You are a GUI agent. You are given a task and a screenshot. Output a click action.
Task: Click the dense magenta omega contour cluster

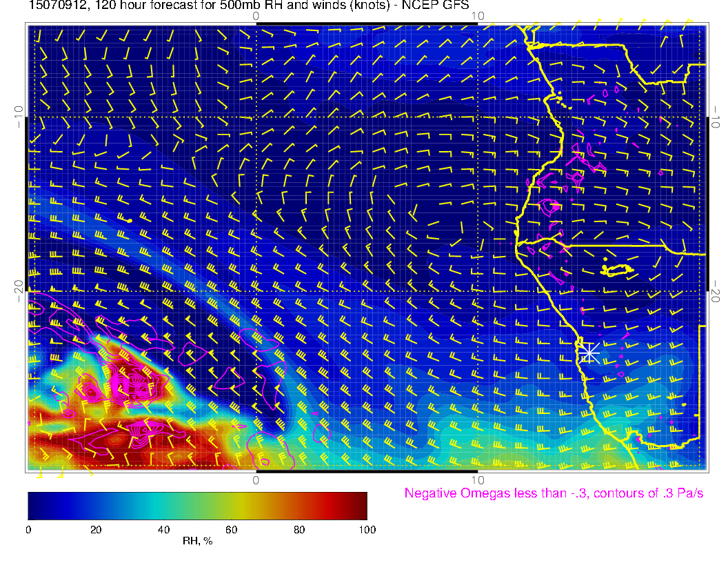tap(131, 386)
